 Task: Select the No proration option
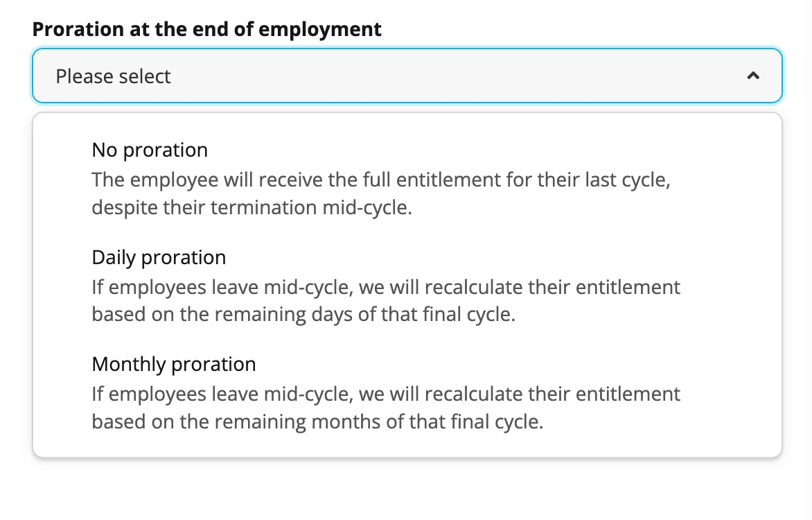click(x=407, y=178)
